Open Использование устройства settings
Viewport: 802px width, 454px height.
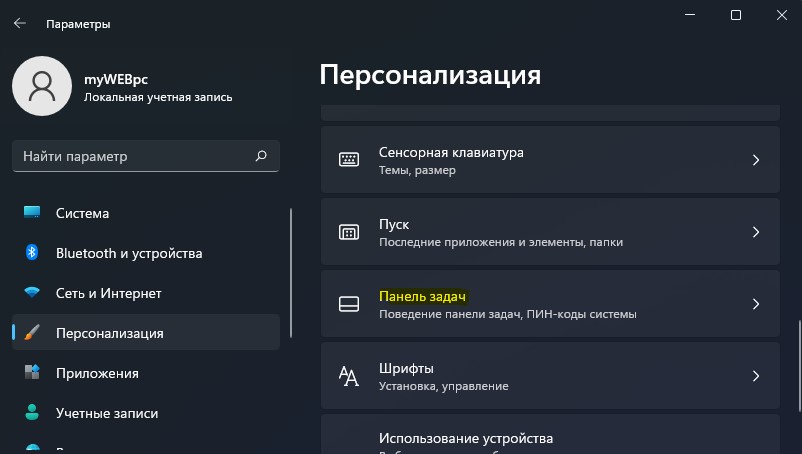[550, 435]
